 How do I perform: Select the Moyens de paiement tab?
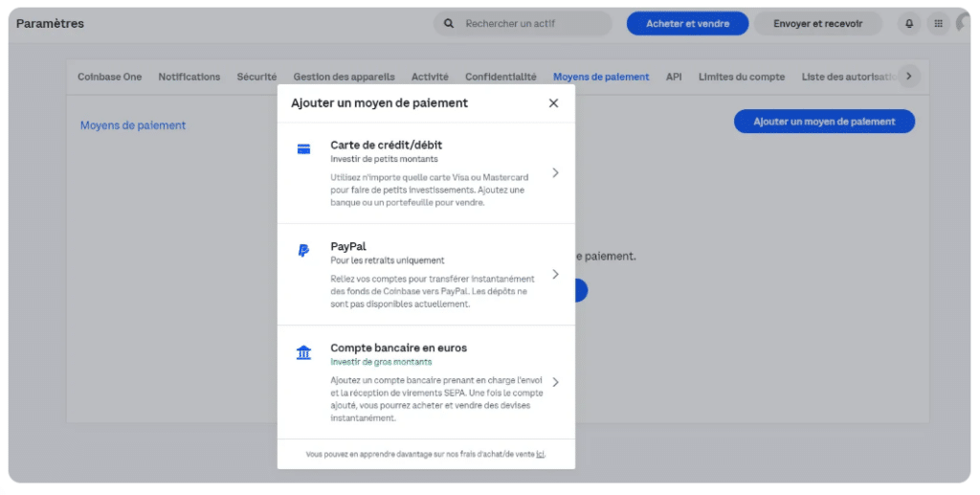tap(601, 77)
